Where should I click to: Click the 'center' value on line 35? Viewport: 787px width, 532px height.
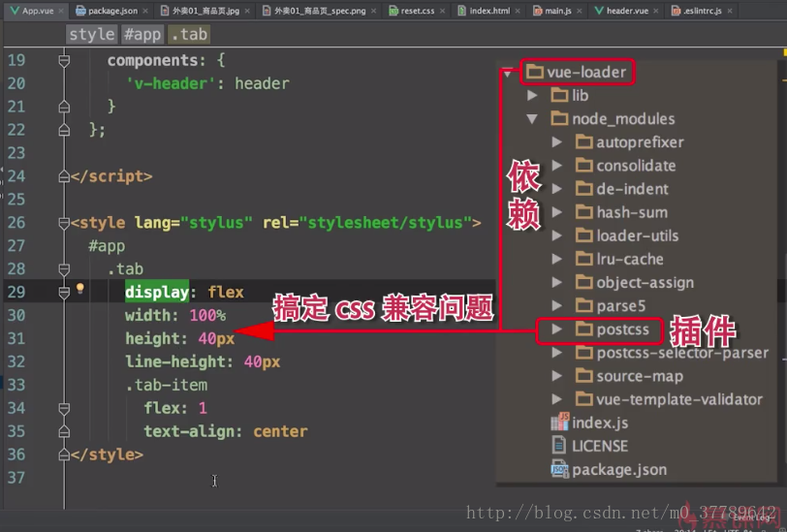click(280, 431)
